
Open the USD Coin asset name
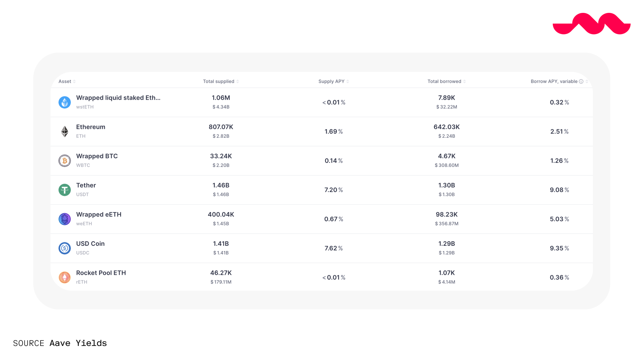[x=90, y=244]
